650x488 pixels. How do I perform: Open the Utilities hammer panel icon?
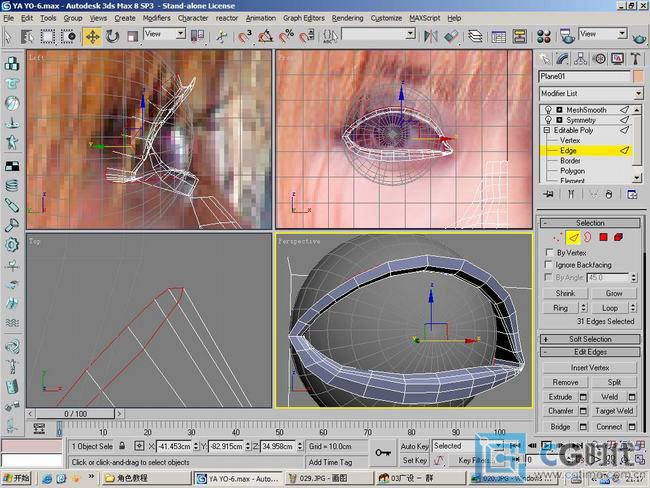pos(636,59)
